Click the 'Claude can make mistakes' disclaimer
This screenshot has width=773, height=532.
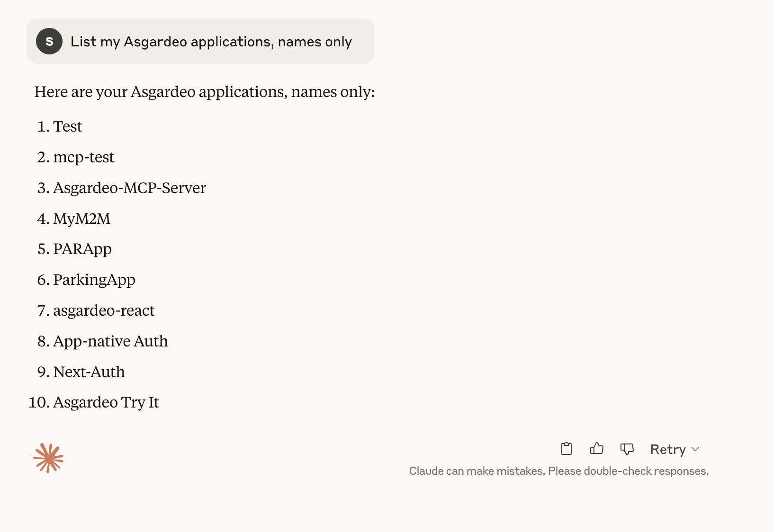559,471
